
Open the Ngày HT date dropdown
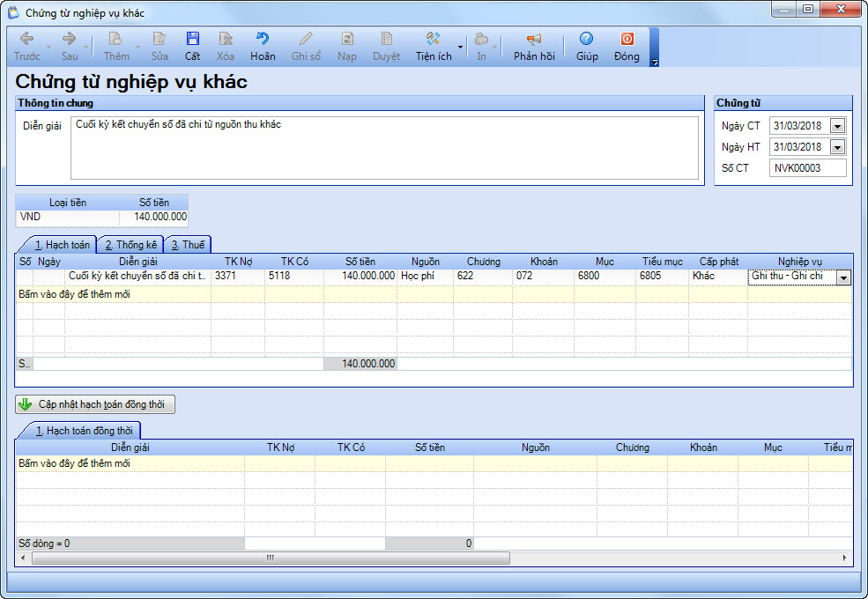(837, 147)
